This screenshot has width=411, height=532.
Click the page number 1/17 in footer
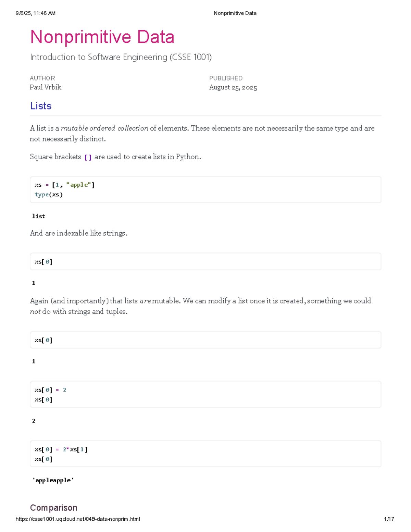(389, 519)
